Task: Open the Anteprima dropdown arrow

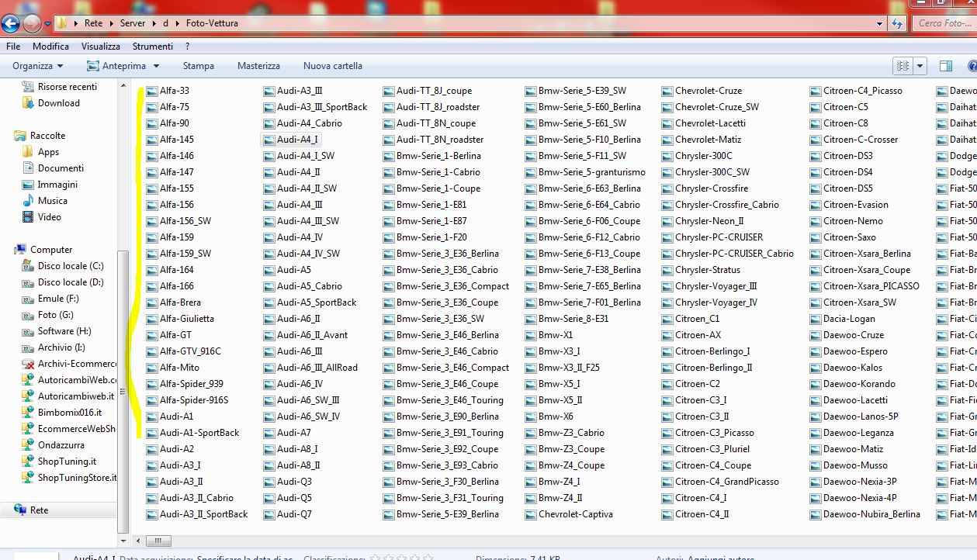Action: pyautogui.click(x=156, y=66)
